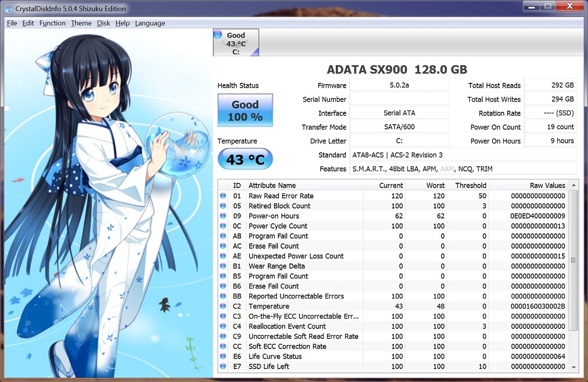Click the Transfer Mode field SATA/600
The image size is (588, 382).
pos(399,127)
